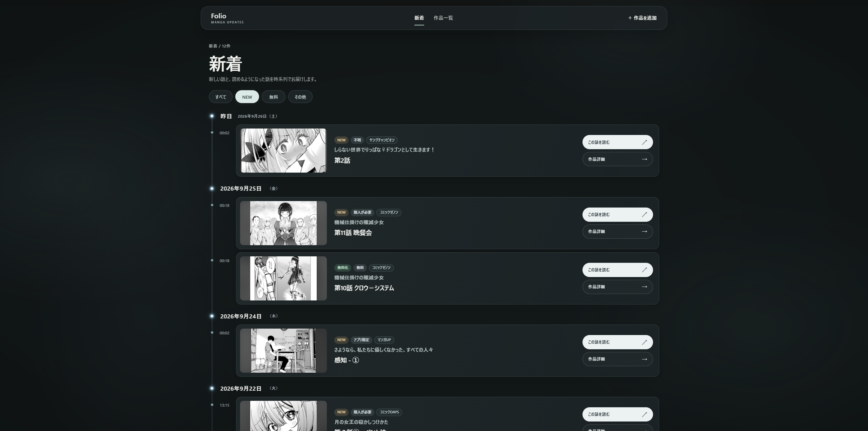Click external-link arrow icon for 第2話
This screenshot has height=431, width=868.
[x=645, y=142]
